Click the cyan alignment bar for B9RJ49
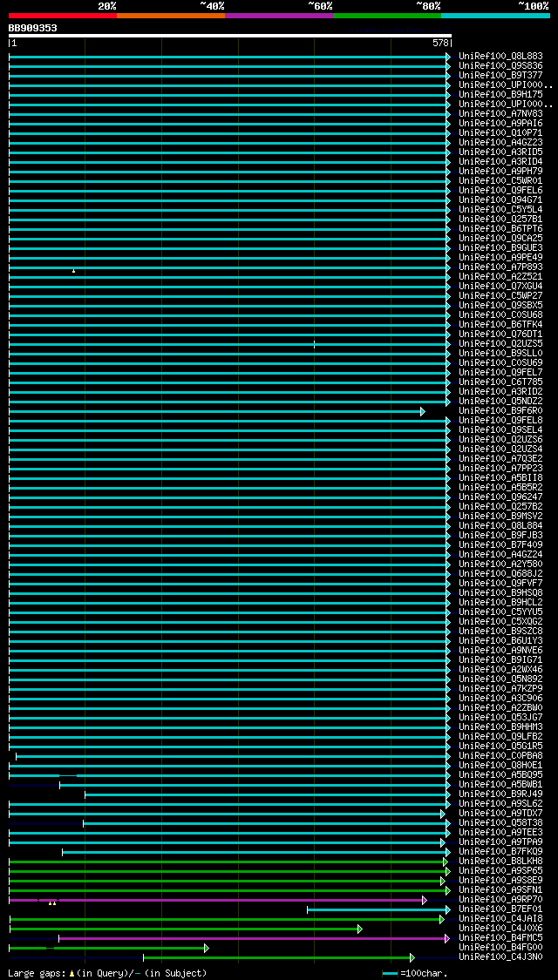This screenshot has width=558, height=980. point(267,794)
